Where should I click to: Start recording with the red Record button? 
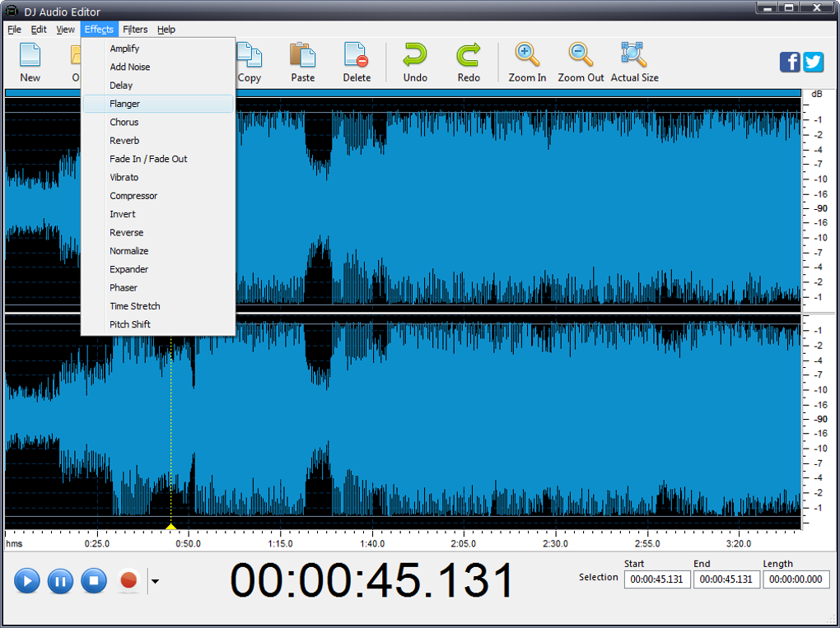(128, 581)
